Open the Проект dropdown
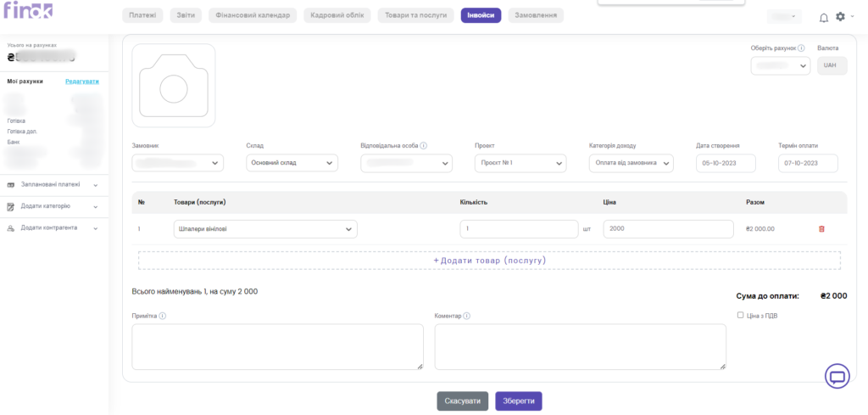Screen dimensions: 868x415 [x=520, y=163]
